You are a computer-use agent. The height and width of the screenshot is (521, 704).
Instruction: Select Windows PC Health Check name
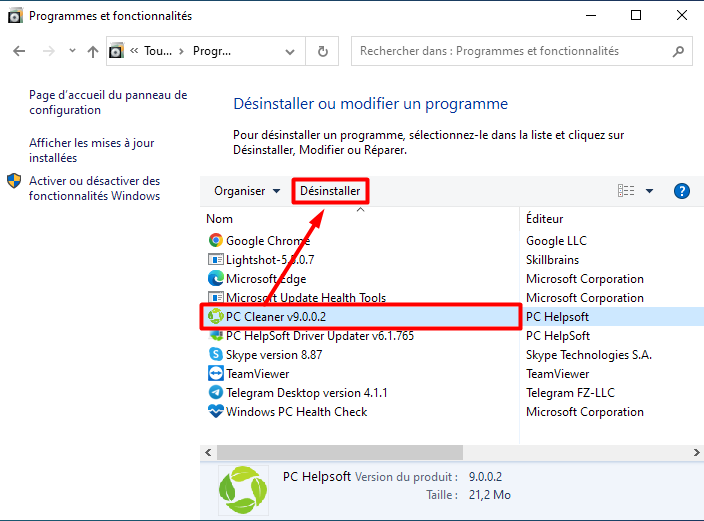point(296,412)
